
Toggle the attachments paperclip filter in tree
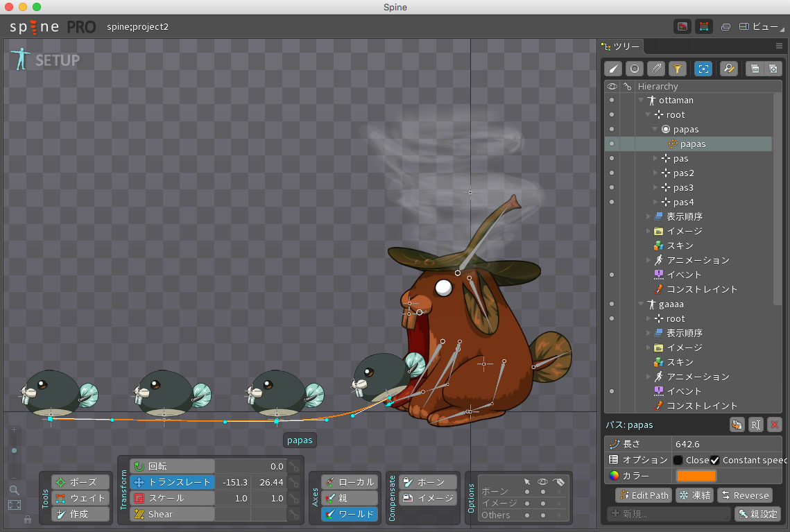pyautogui.click(x=657, y=69)
